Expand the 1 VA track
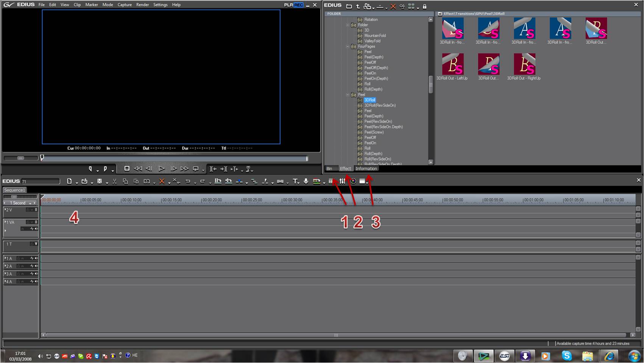This screenshot has height=363, width=644. coord(5,222)
